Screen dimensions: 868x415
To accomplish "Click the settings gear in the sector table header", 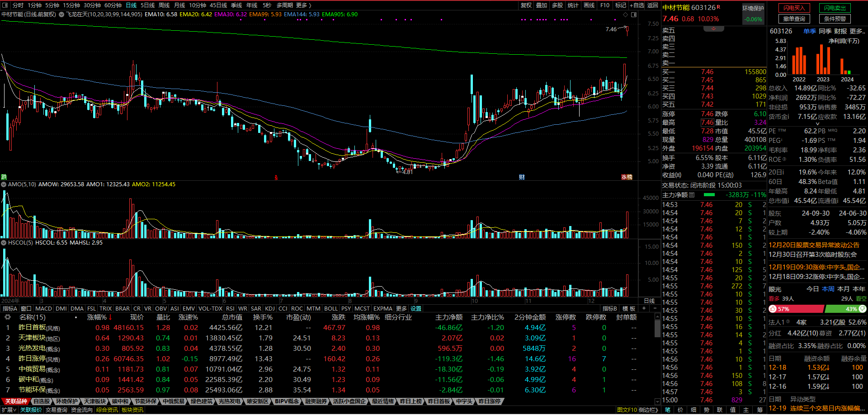I will (7, 317).
